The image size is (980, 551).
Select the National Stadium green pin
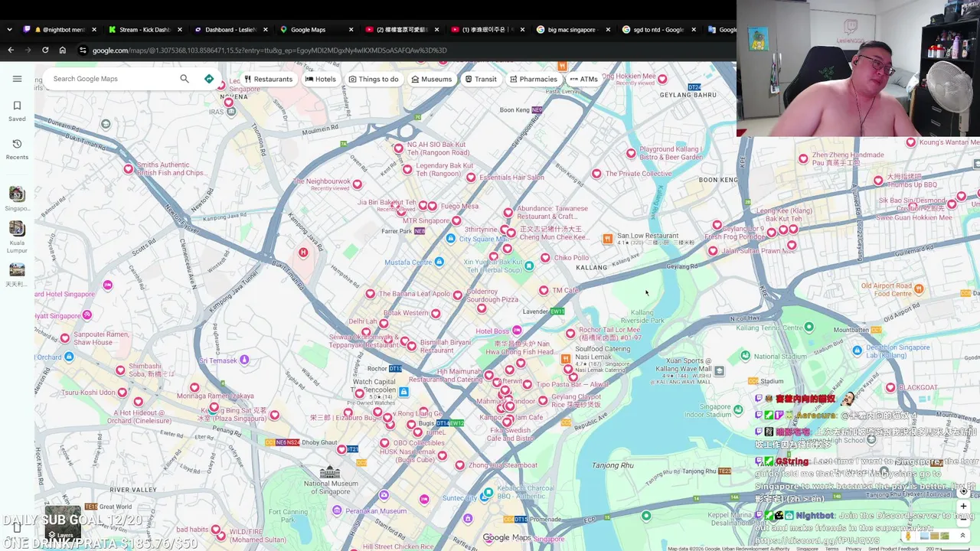[745, 356]
